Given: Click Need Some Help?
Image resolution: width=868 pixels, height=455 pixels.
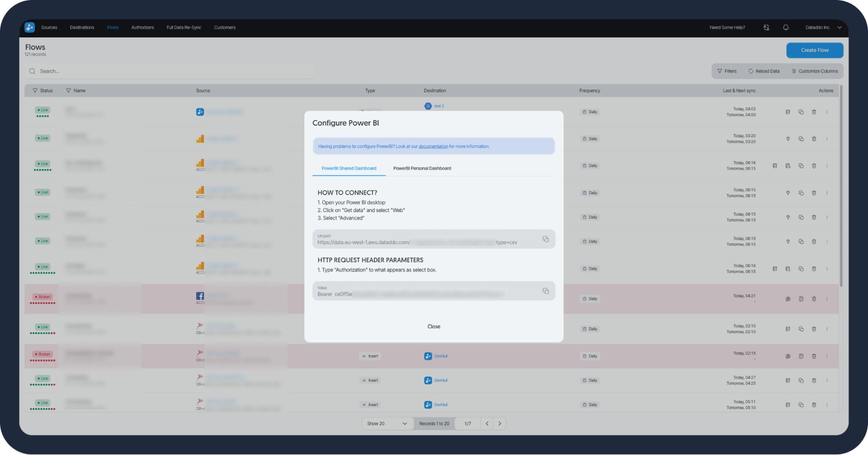Looking at the screenshot, I should point(727,27).
